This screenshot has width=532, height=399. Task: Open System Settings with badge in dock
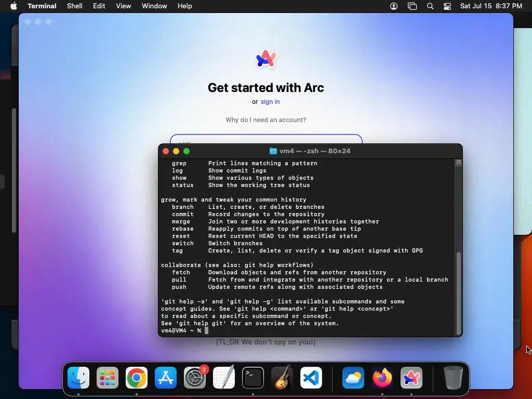pyautogui.click(x=195, y=378)
